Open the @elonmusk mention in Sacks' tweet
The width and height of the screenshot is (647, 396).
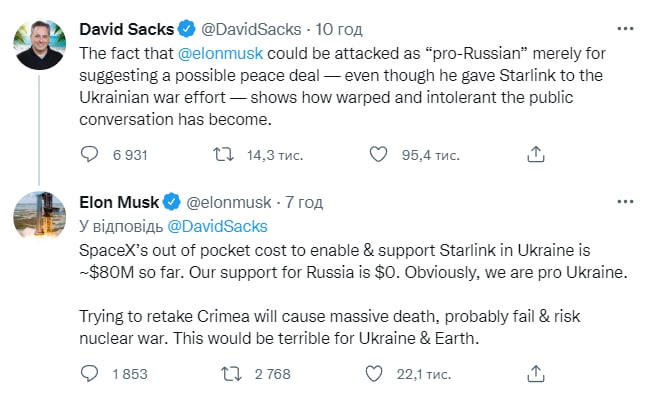(x=220, y=53)
